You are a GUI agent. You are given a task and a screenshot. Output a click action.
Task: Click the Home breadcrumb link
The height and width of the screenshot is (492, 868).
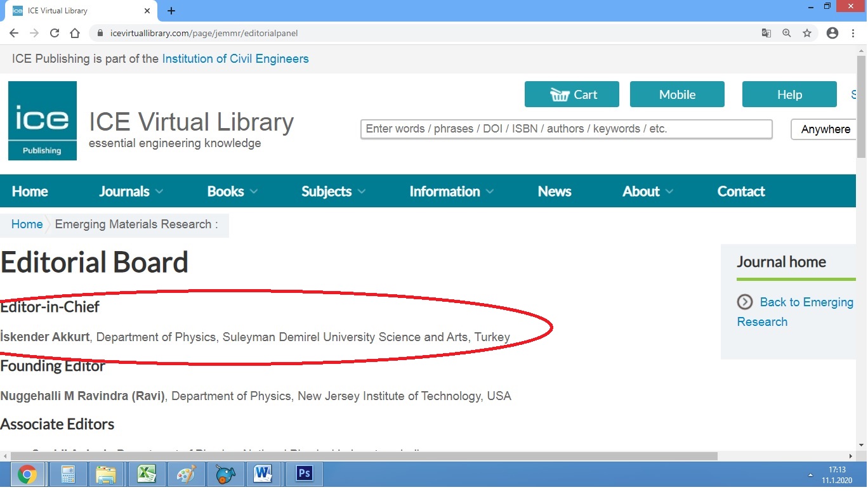click(x=27, y=224)
